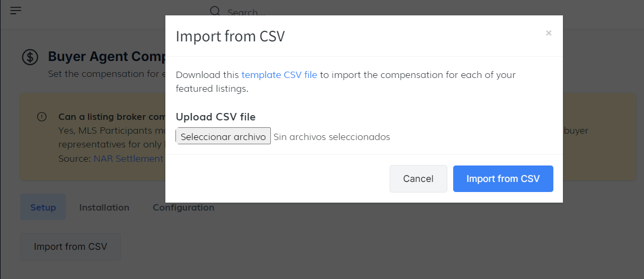Screen dimensions: 644x279
Task: Click the Upload CSV file label
Action: 216,117
